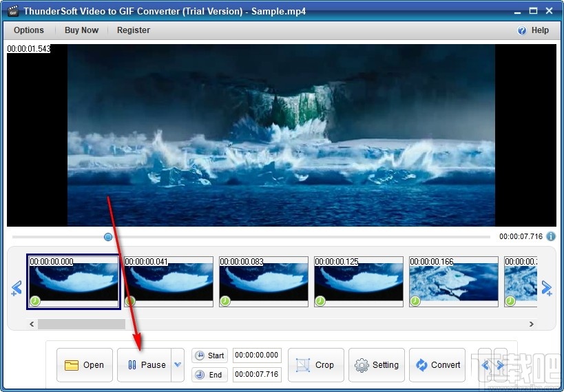The height and width of the screenshot is (392, 564).
Task: Click the thumbnail scrollbar left arrow
Action: [32, 324]
